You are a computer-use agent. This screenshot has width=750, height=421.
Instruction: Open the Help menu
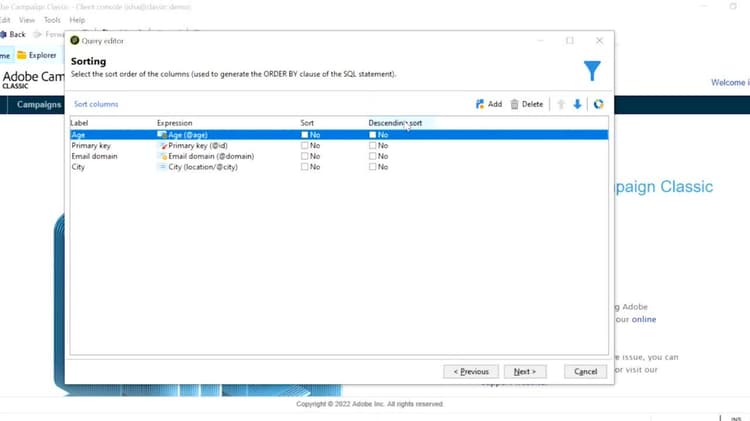77,20
